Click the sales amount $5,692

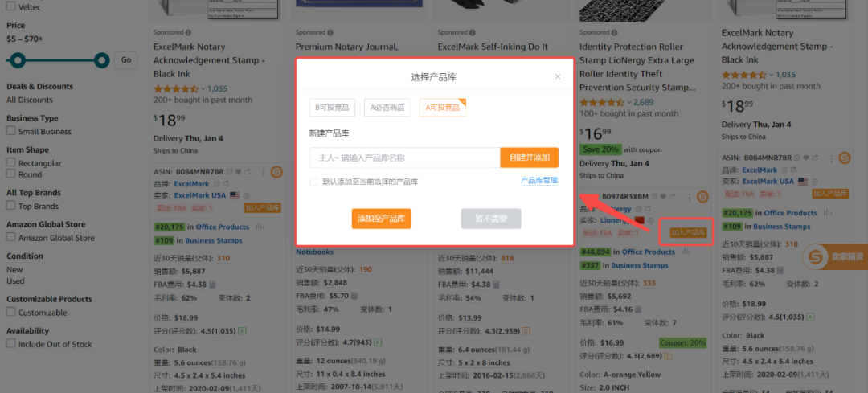click(618, 296)
